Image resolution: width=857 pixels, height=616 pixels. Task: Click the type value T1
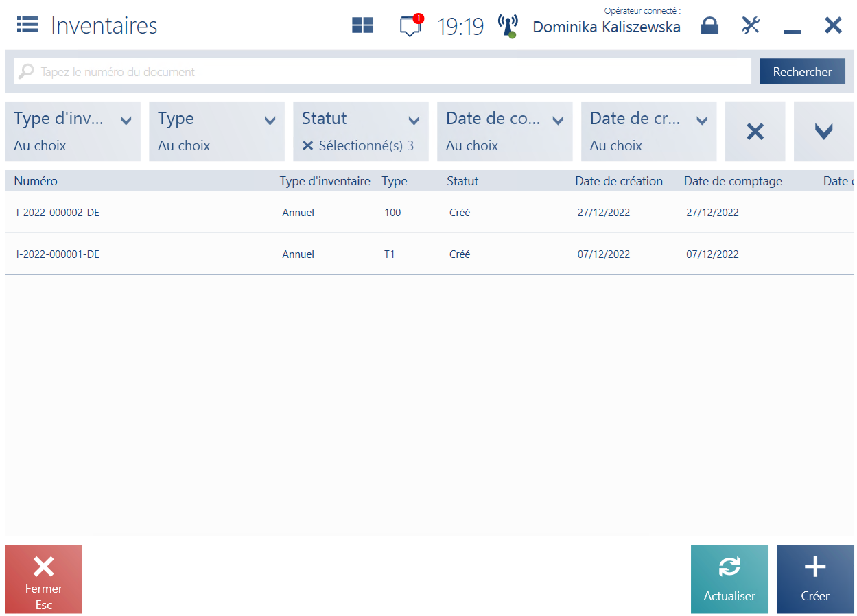[x=390, y=254]
